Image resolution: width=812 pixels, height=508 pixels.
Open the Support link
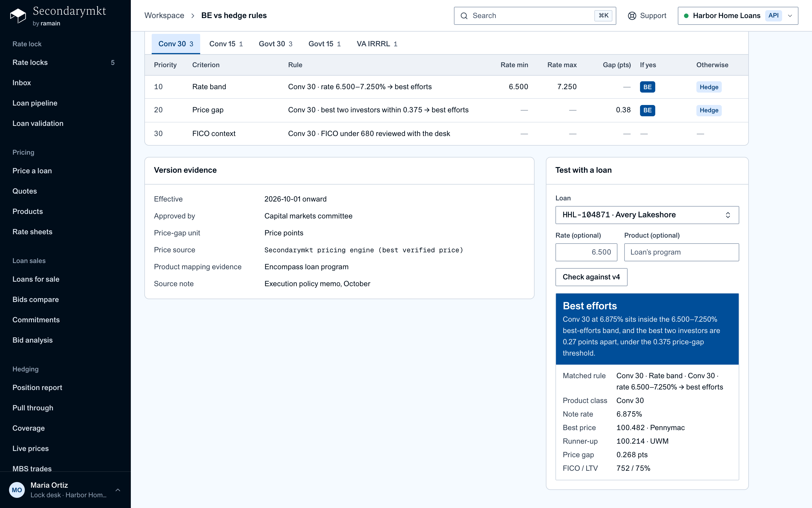pos(647,16)
